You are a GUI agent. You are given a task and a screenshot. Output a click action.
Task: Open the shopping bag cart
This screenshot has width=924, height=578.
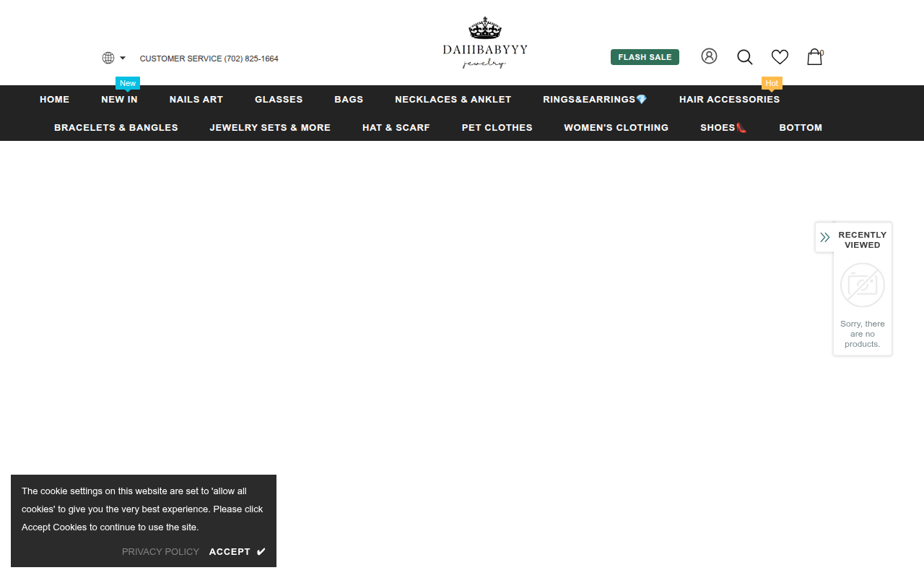pos(815,57)
